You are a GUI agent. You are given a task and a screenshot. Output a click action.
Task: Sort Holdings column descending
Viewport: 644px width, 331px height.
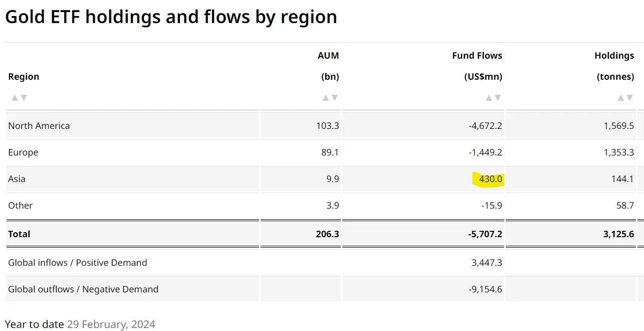(630, 98)
